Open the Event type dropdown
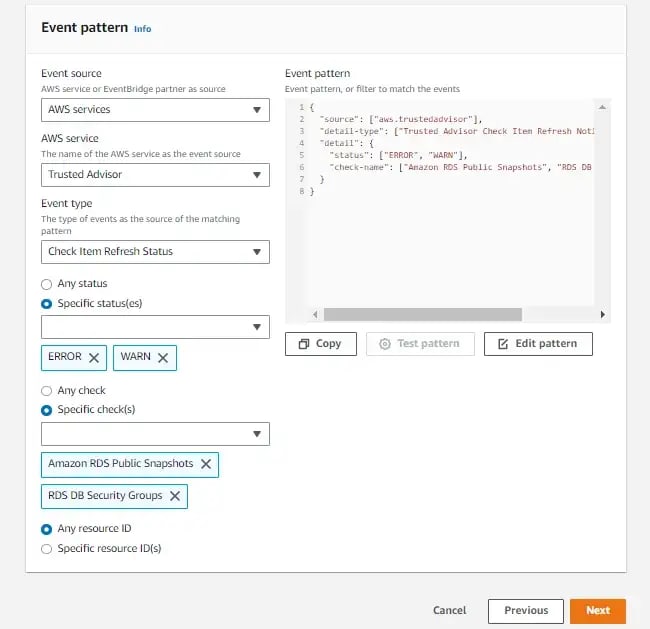Screen dimensions: 650x629 click(155, 252)
